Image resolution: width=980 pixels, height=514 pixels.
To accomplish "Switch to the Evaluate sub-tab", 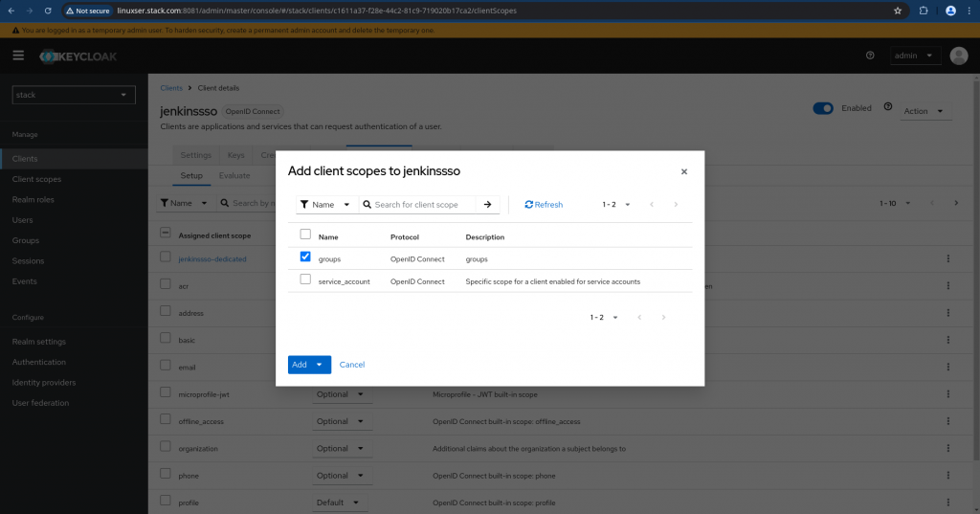I will [234, 176].
